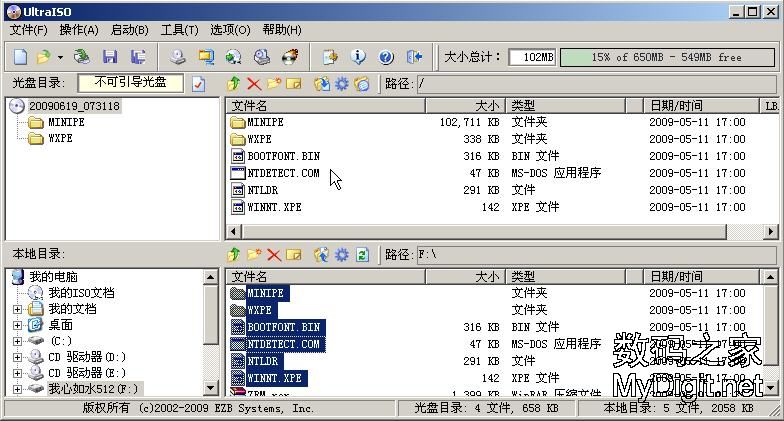Select 我的ISO文档 in the local tree

pyautogui.click(x=82, y=292)
